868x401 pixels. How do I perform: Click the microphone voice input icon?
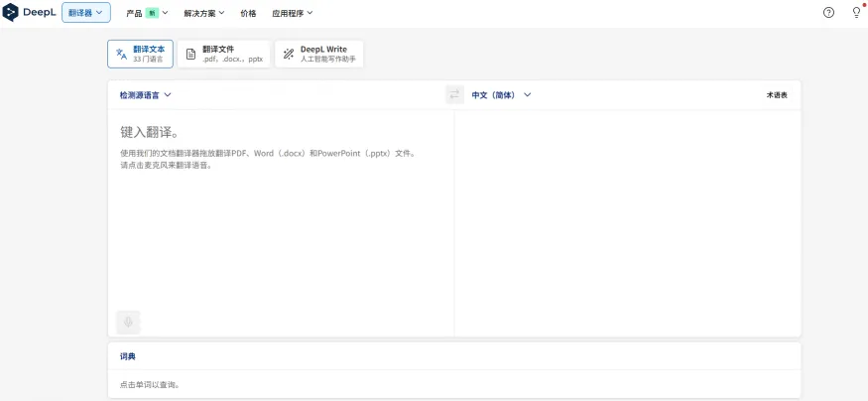pyautogui.click(x=128, y=322)
